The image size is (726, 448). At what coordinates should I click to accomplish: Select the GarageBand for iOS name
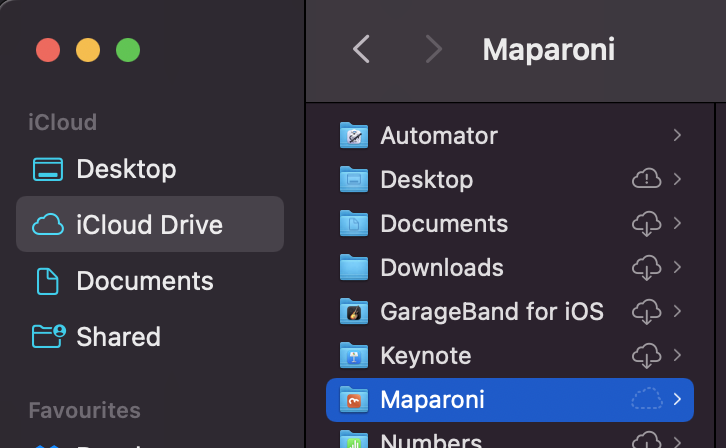tap(492, 311)
